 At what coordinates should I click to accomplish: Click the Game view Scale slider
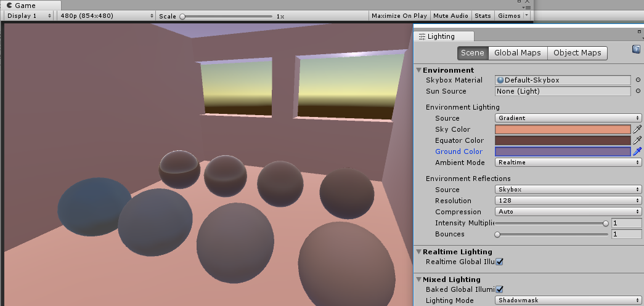pyautogui.click(x=227, y=17)
